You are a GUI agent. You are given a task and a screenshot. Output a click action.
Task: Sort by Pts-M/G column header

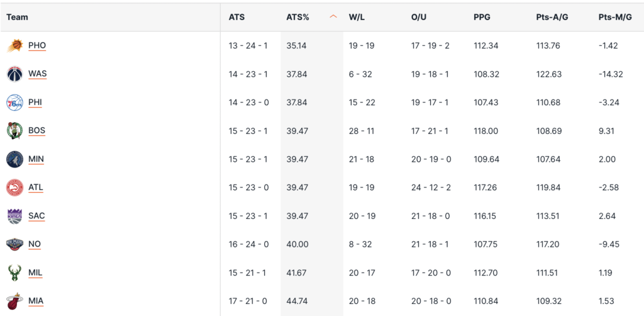pyautogui.click(x=614, y=17)
